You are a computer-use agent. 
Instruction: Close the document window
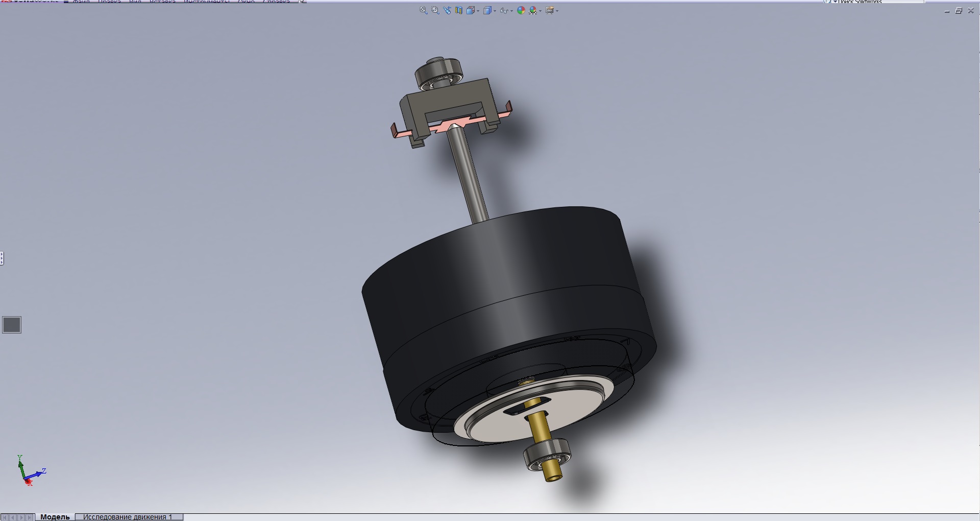tap(971, 11)
